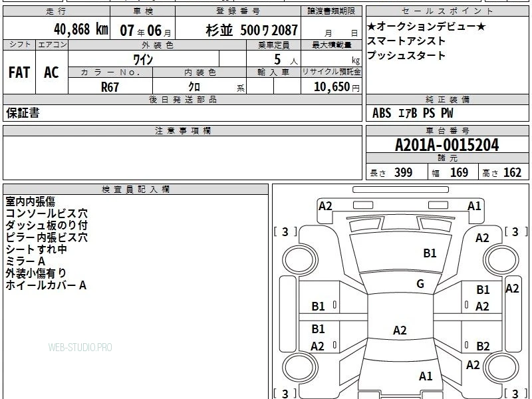Select exterior color ワイン
The height and width of the screenshot is (399, 532).
click(143, 60)
